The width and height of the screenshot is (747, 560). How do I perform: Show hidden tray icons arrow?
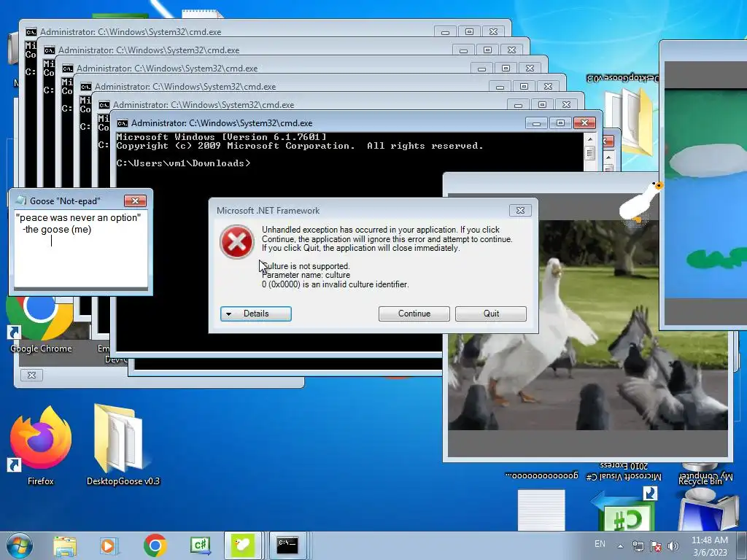[x=620, y=546]
